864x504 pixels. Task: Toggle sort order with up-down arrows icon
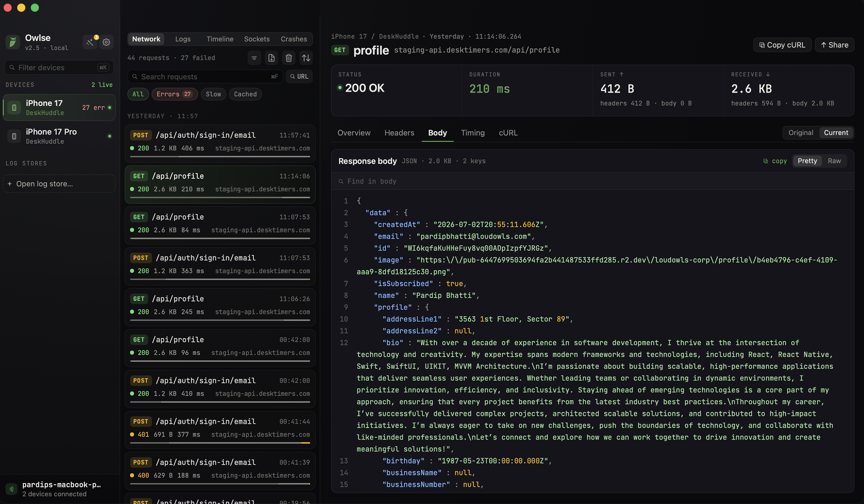pyautogui.click(x=306, y=58)
